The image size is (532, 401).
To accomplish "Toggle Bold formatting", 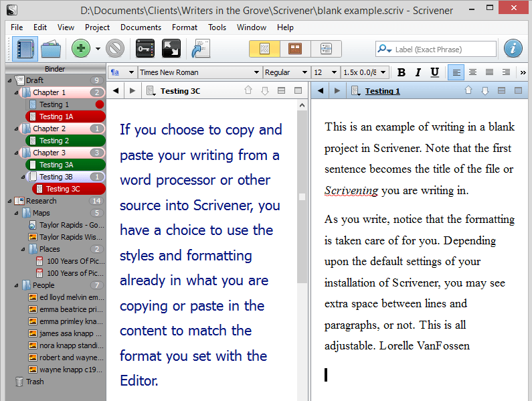I will pos(402,72).
